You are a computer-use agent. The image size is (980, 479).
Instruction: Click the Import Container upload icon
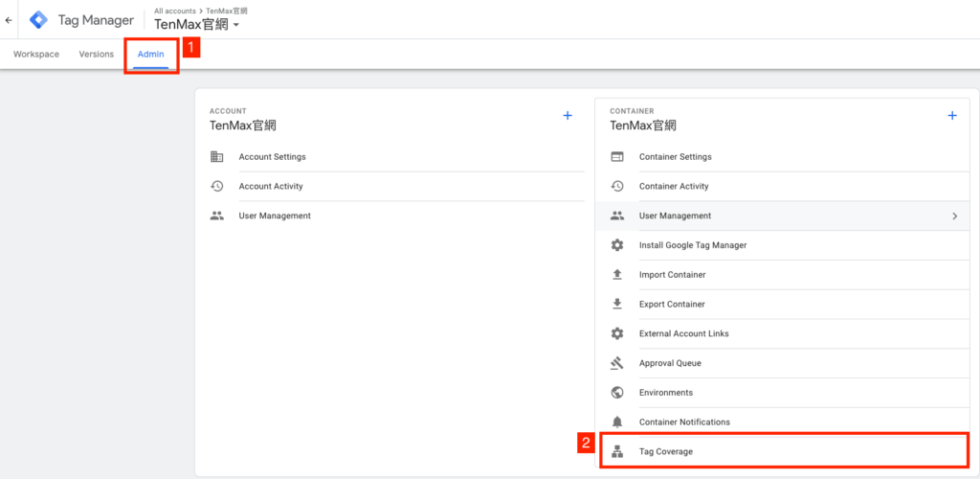(617, 275)
